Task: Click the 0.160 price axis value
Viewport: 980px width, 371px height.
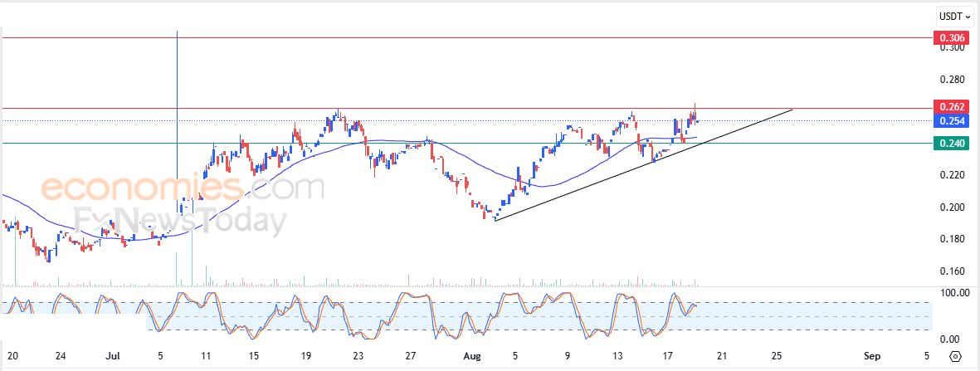Action: pos(952,271)
